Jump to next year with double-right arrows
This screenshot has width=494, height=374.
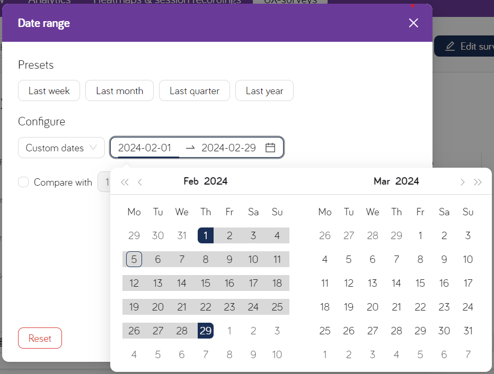[x=478, y=182]
